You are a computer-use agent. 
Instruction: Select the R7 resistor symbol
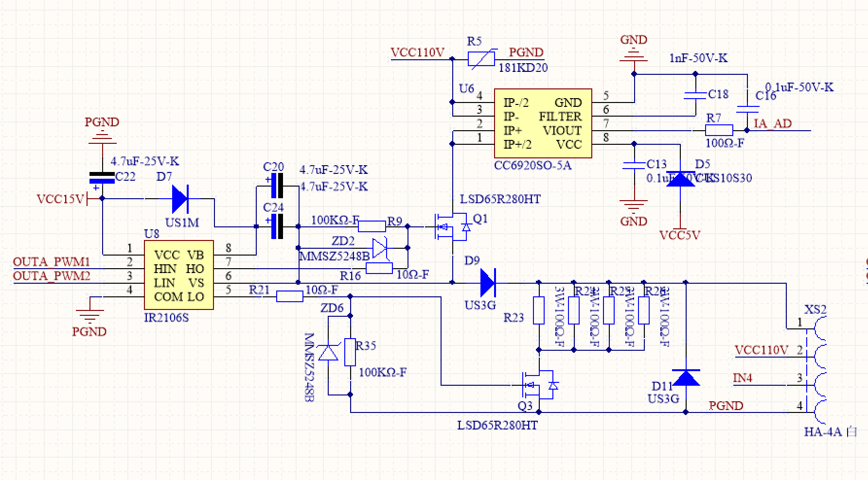719,130
